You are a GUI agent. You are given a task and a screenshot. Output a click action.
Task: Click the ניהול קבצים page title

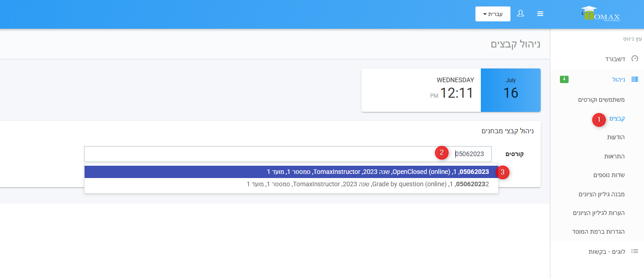(x=516, y=44)
